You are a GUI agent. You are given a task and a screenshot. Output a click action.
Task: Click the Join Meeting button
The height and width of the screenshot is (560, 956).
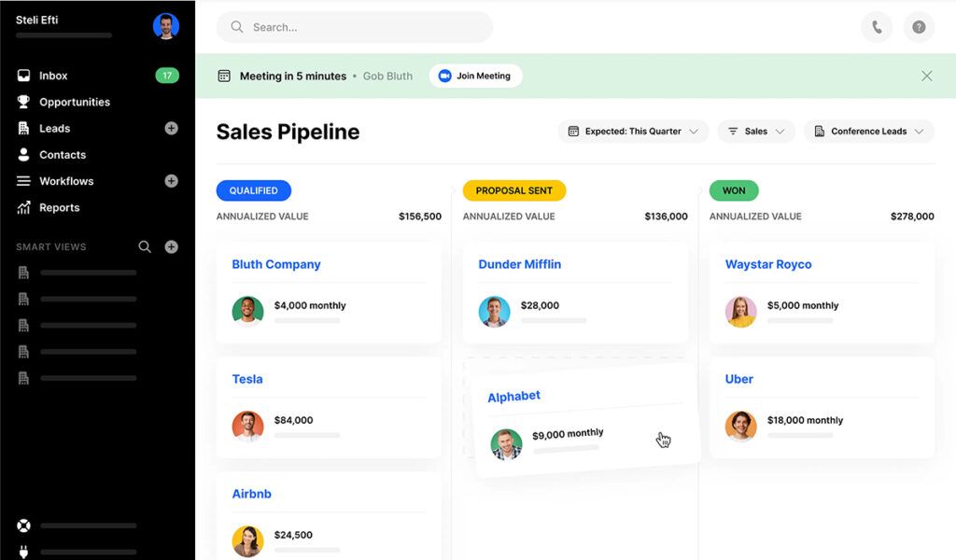pyautogui.click(x=475, y=76)
